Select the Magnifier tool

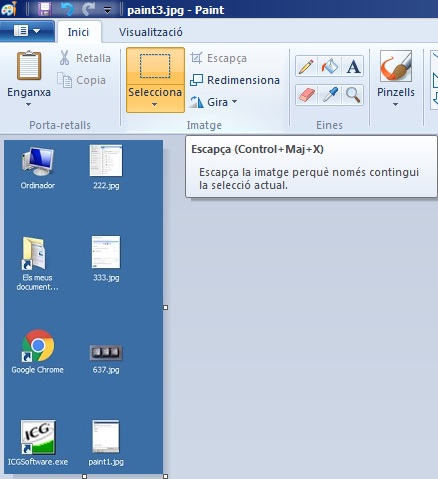pyautogui.click(x=353, y=95)
